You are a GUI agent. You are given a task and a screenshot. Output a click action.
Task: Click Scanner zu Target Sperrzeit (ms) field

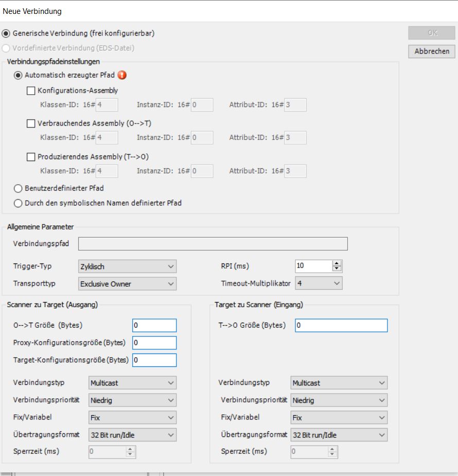point(108,452)
